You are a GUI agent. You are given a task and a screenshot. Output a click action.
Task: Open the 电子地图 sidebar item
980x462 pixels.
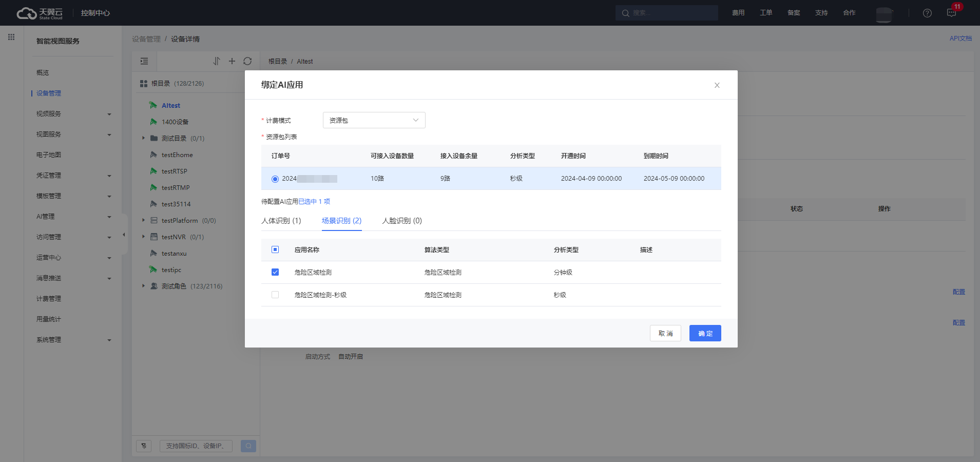[49, 155]
